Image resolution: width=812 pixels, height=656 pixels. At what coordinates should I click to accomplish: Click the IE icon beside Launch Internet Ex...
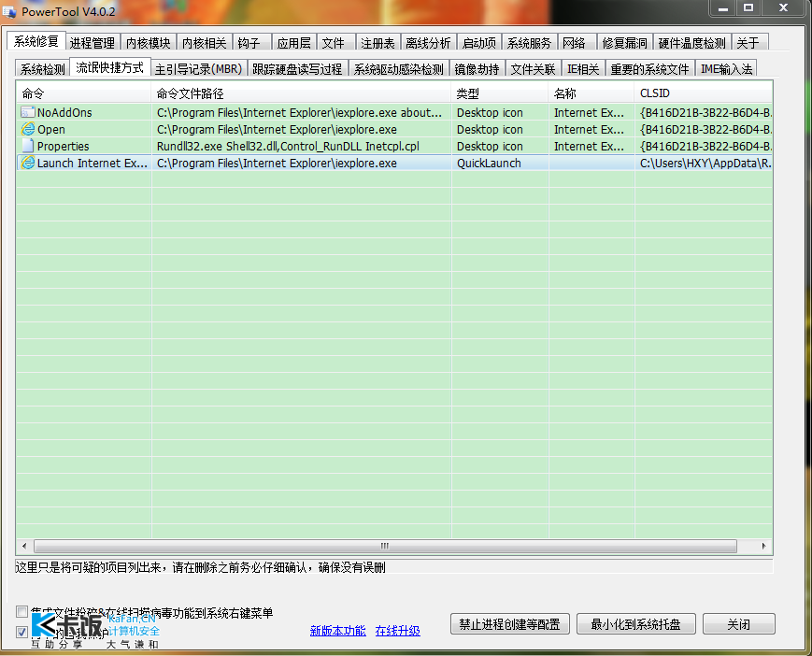[27, 163]
